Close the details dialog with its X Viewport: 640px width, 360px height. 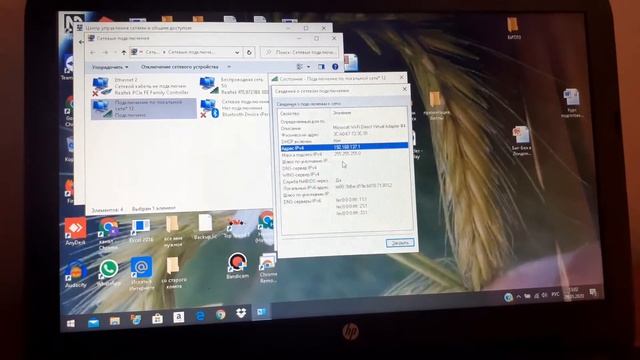405,89
